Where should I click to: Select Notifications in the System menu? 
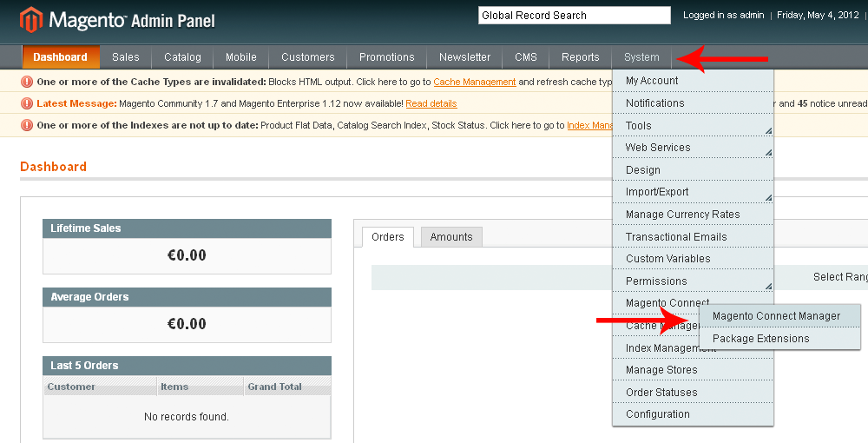(693, 103)
